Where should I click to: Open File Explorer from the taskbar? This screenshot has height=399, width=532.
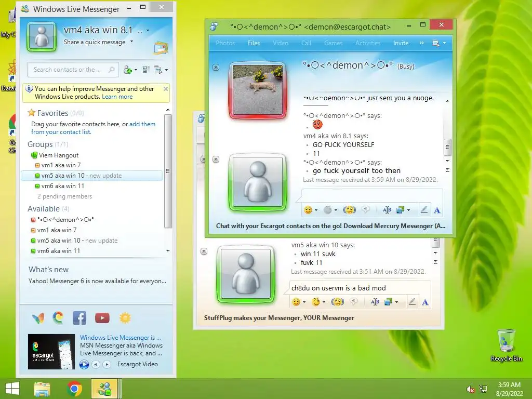click(42, 389)
